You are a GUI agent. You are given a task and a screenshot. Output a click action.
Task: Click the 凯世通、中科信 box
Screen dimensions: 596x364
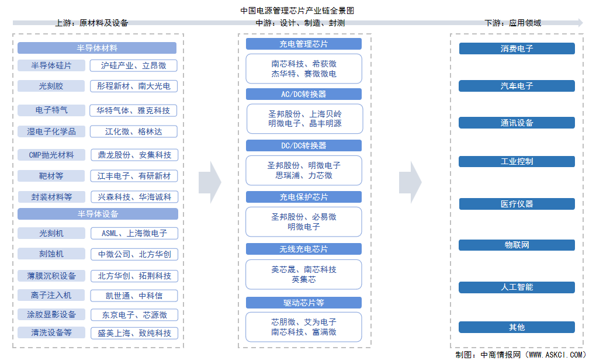coord(134,296)
